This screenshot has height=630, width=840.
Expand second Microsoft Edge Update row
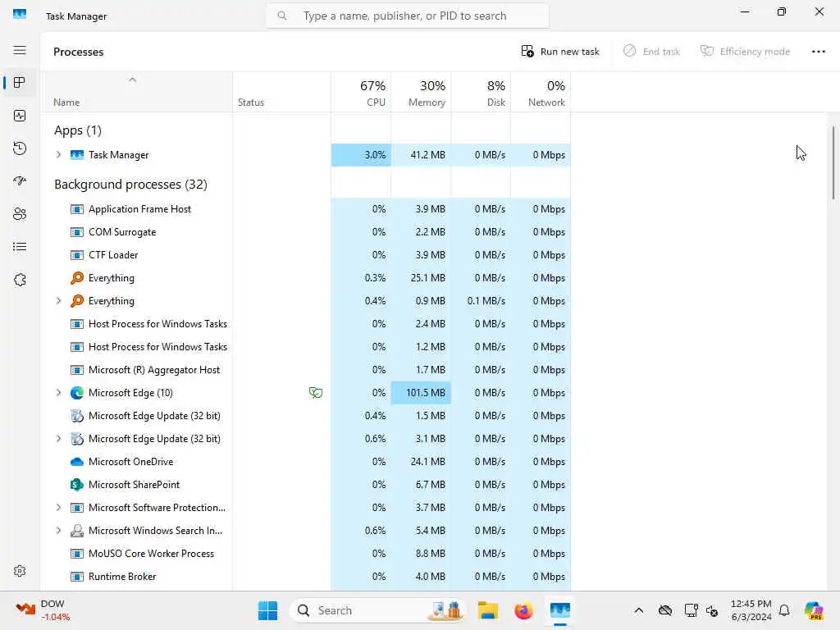[58, 439]
